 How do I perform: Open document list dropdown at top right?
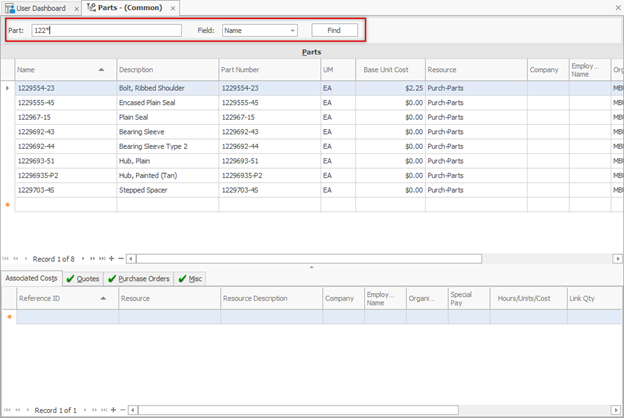click(616, 8)
